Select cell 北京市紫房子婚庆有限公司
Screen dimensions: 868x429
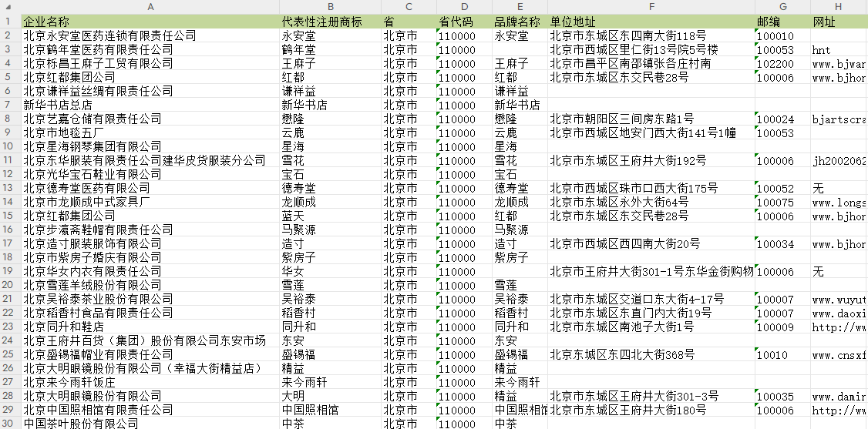pos(150,257)
